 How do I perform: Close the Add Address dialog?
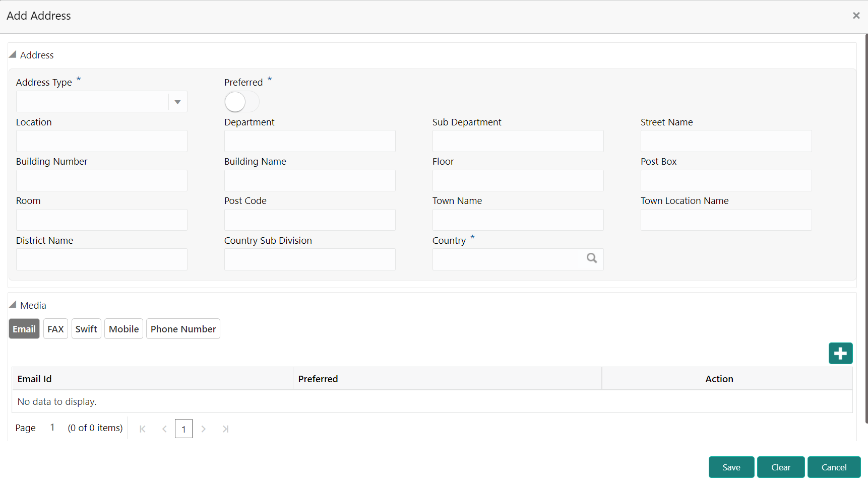(x=856, y=16)
